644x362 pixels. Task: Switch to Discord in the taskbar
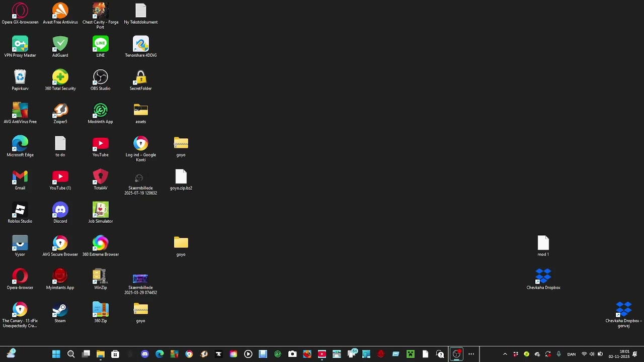tap(145, 354)
